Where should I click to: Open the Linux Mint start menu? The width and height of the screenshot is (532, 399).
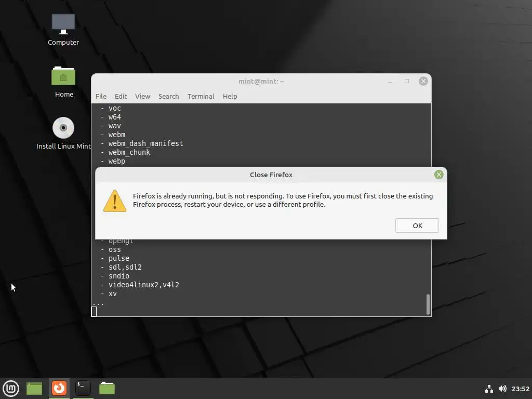11,389
